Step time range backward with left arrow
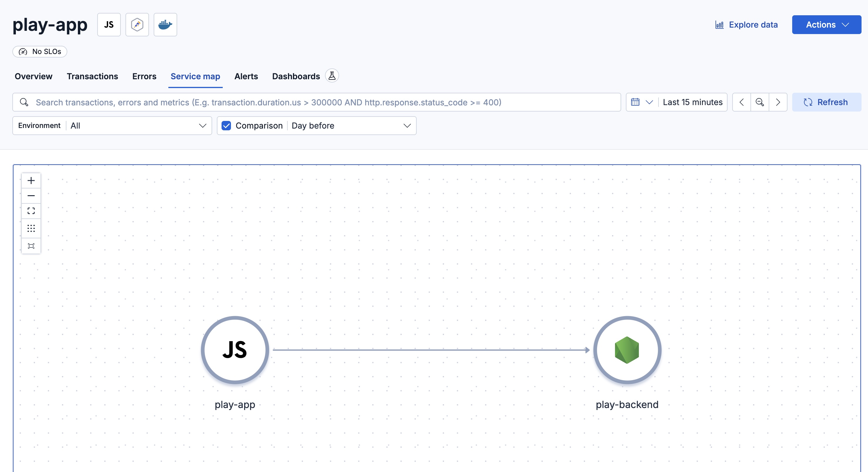Screen dimensions: 868x472 pos(742,102)
